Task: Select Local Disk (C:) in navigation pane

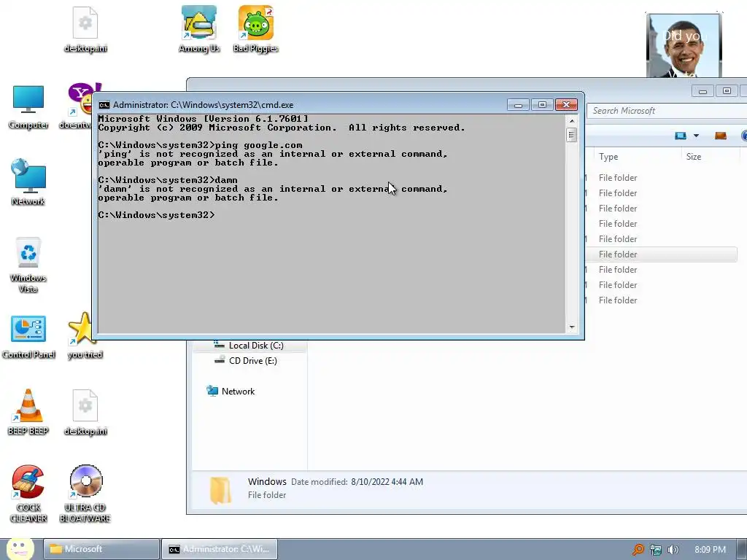Action: pos(249,346)
